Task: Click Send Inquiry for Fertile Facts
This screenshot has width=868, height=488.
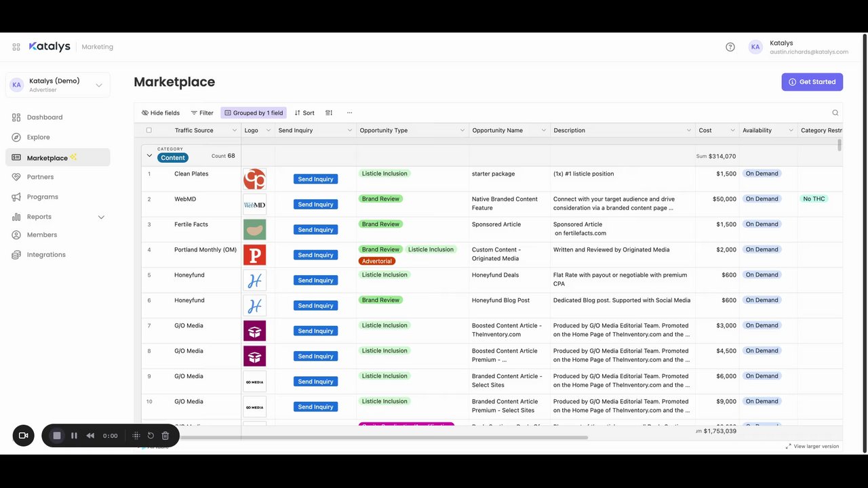Action: pos(315,230)
